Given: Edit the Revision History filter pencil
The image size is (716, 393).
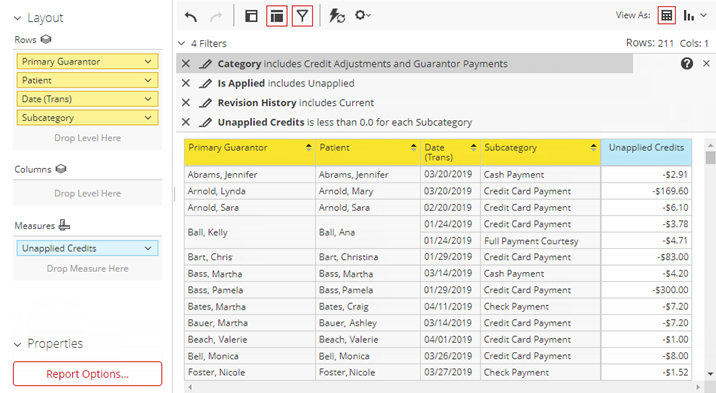Looking at the screenshot, I should (206, 103).
